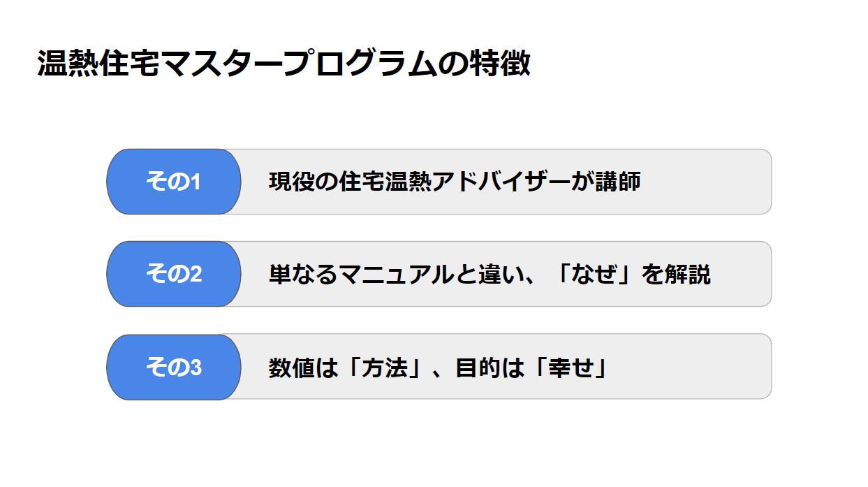The width and height of the screenshot is (868, 487).
Task: Click the word 数値 in the third bar
Action: click(292, 367)
